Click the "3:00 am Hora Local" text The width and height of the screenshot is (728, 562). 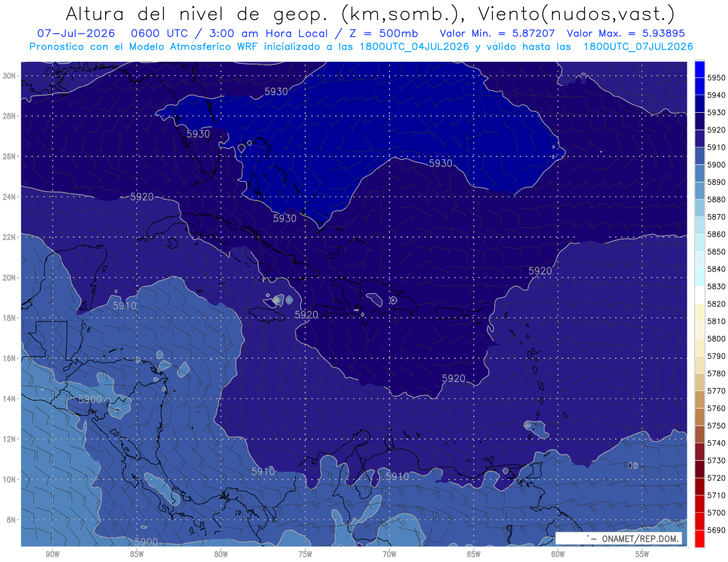click(268, 33)
